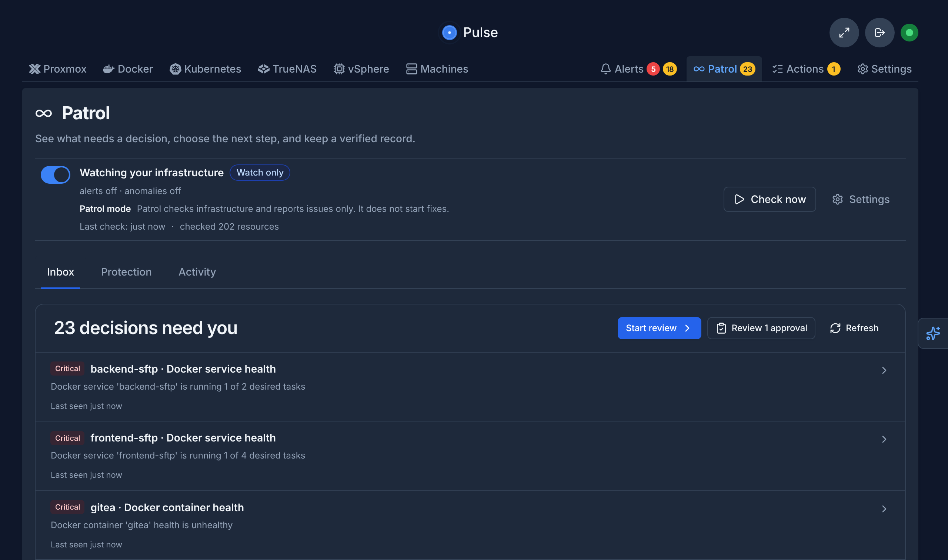948x560 pixels.
Task: Switch to the Activity sub-tab
Action: click(197, 272)
